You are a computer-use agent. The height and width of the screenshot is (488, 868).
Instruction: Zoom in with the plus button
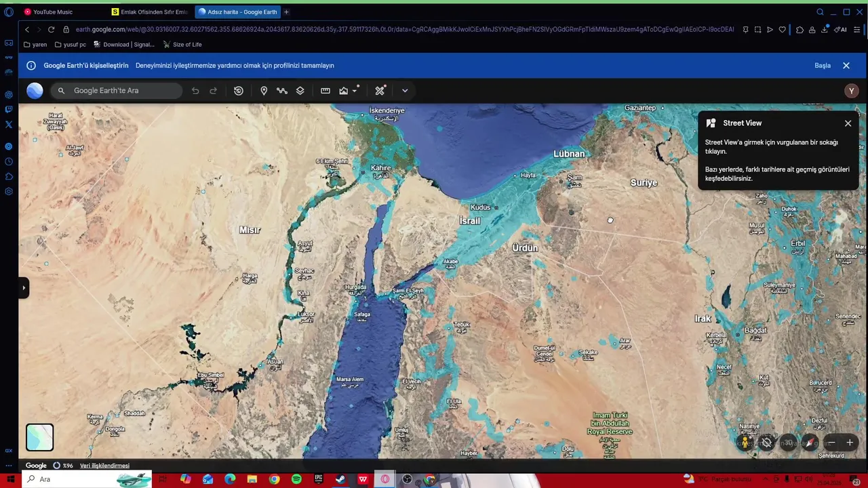850,443
